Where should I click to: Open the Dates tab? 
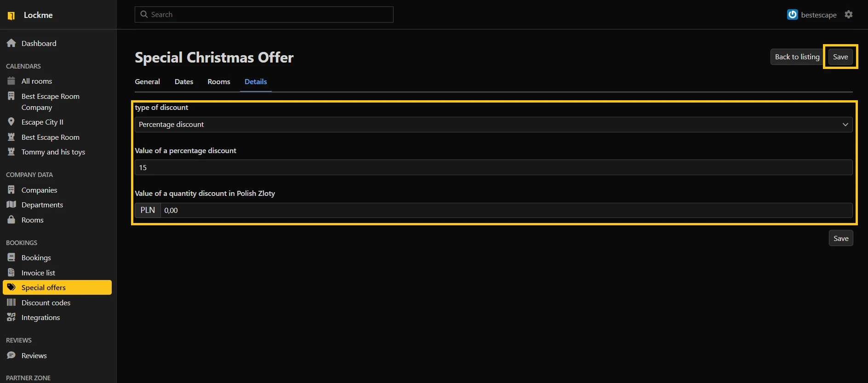[184, 82]
